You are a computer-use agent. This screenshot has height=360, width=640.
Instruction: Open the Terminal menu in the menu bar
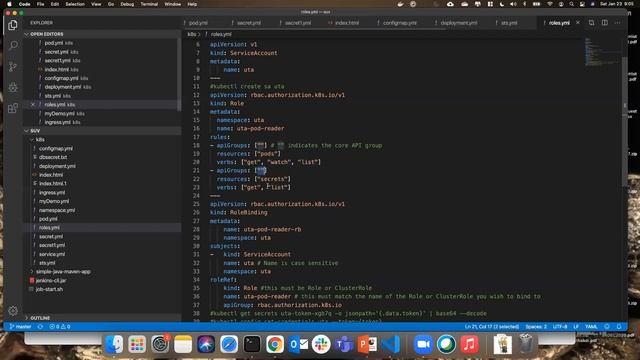point(149,4)
